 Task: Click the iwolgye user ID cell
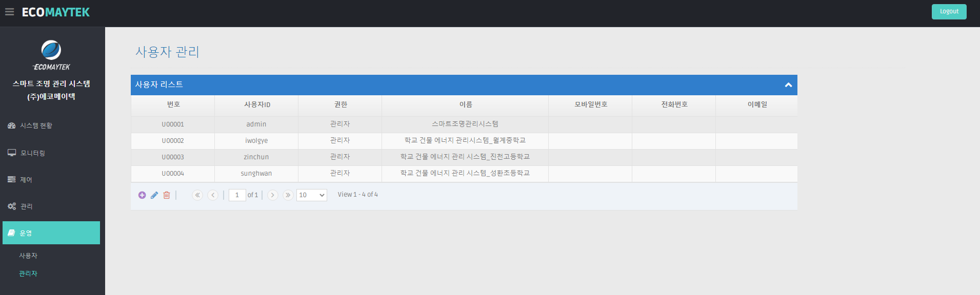[256, 141]
